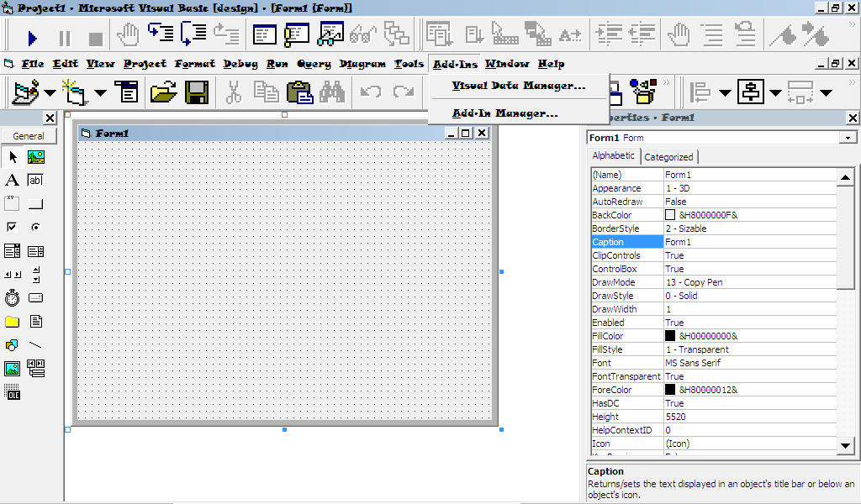The height and width of the screenshot is (504, 861).
Task: Switch to the Categorized properties tab
Action: 669,156
